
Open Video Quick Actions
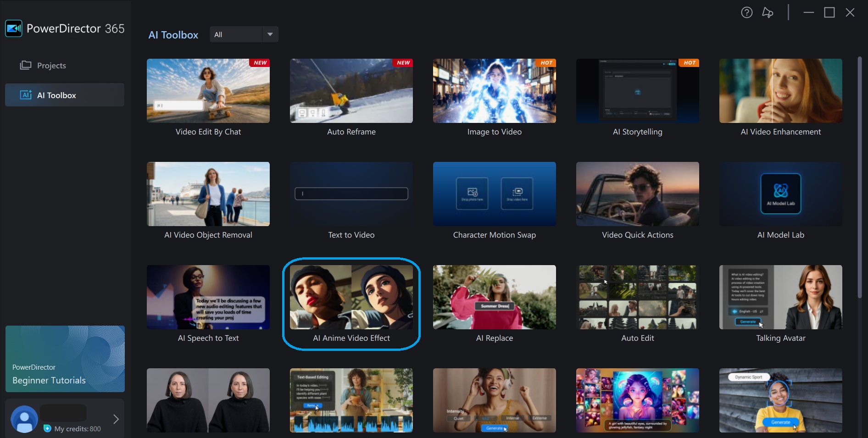point(638,194)
